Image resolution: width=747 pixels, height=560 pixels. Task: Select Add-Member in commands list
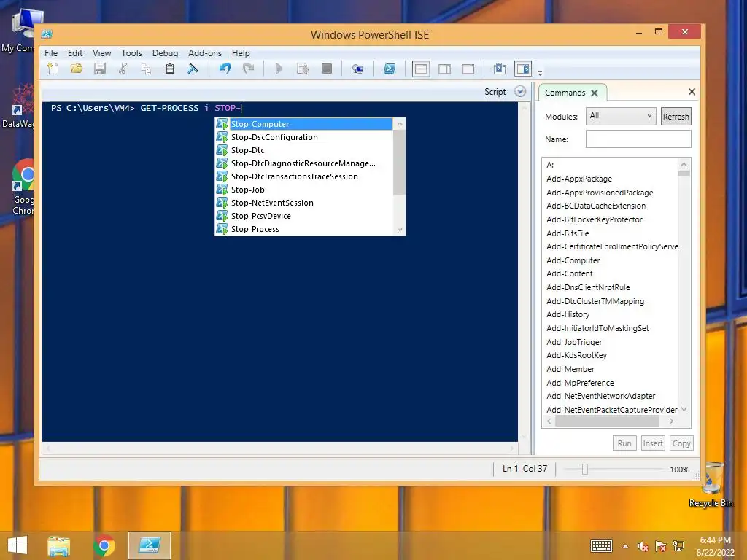click(x=570, y=369)
